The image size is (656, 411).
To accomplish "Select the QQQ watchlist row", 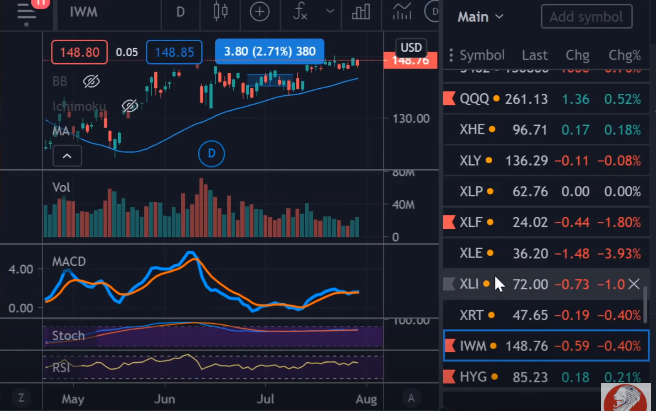I will tap(546, 99).
